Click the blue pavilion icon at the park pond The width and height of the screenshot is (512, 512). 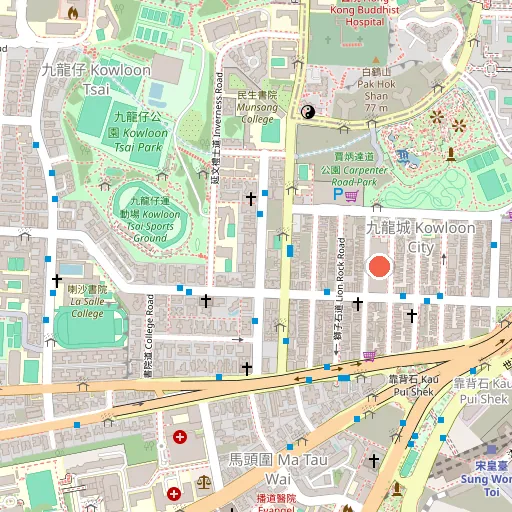403,156
